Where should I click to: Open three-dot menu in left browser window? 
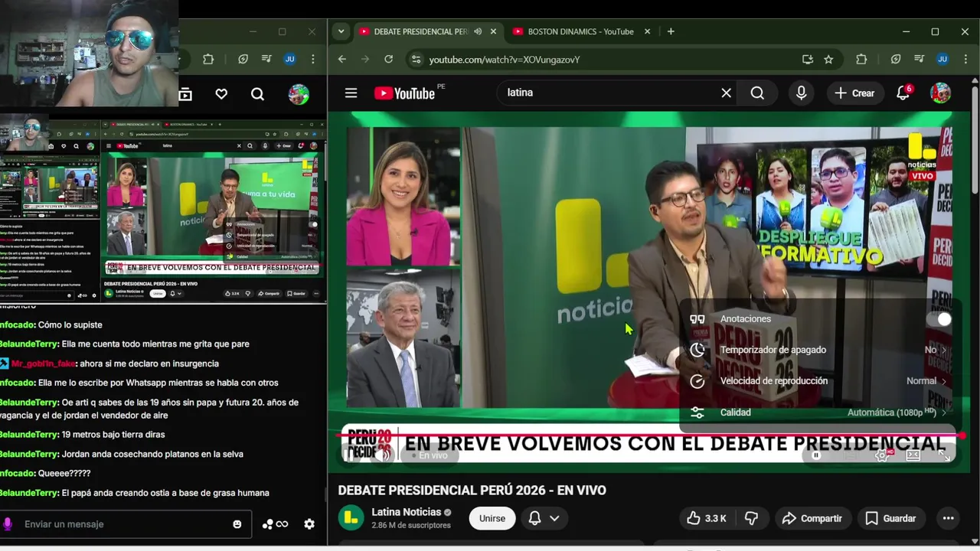(312, 59)
